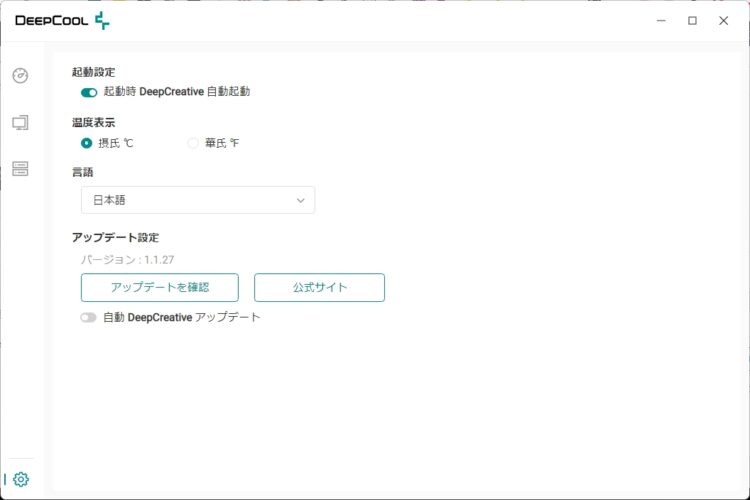Viewport: 750px width, 500px height.
Task: Open the dashboard gauge page in sidebar
Action: (20, 76)
